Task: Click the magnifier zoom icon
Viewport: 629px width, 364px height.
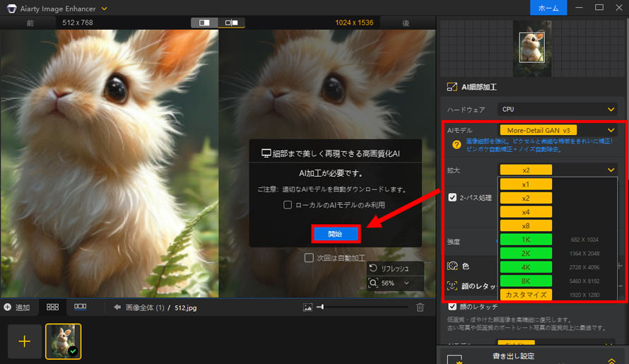Action: 373,283
